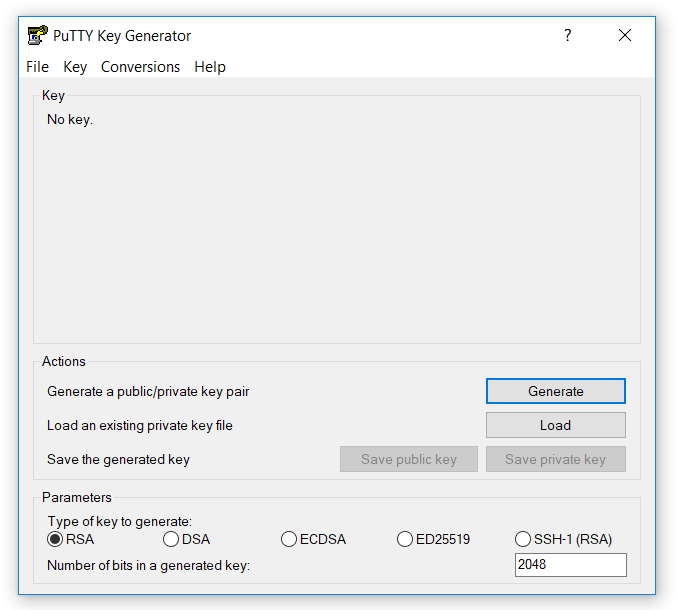Click the Generate button
This screenshot has width=676, height=610.
pyautogui.click(x=556, y=391)
